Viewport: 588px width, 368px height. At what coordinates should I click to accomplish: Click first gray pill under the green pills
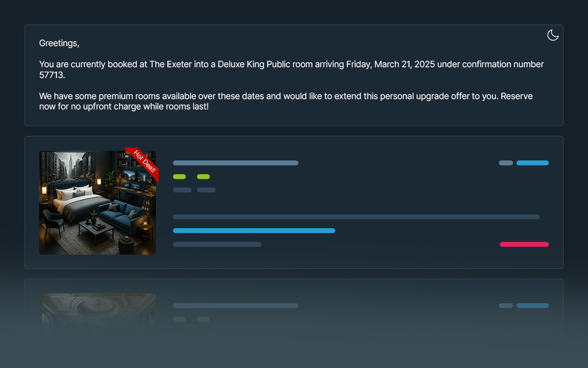click(182, 190)
